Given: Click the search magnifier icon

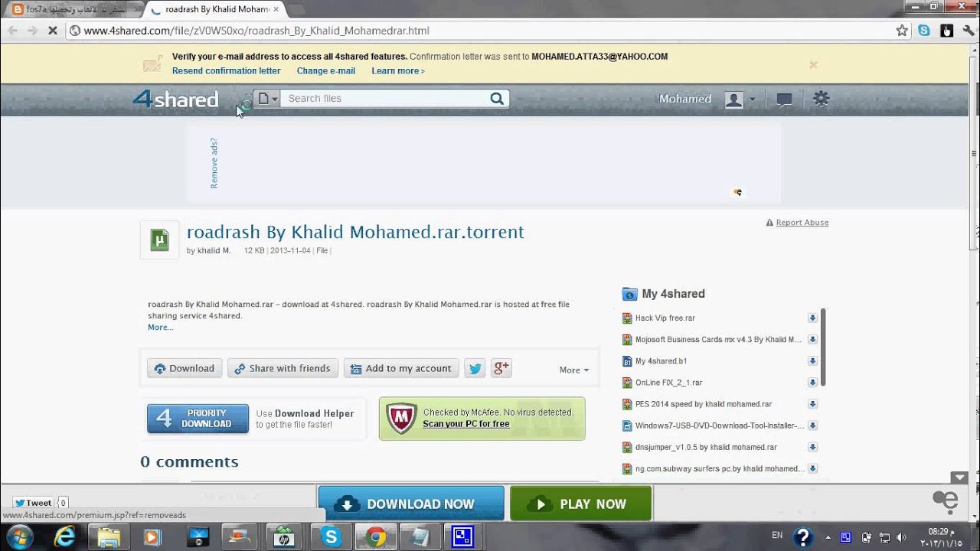Looking at the screenshot, I should point(497,98).
